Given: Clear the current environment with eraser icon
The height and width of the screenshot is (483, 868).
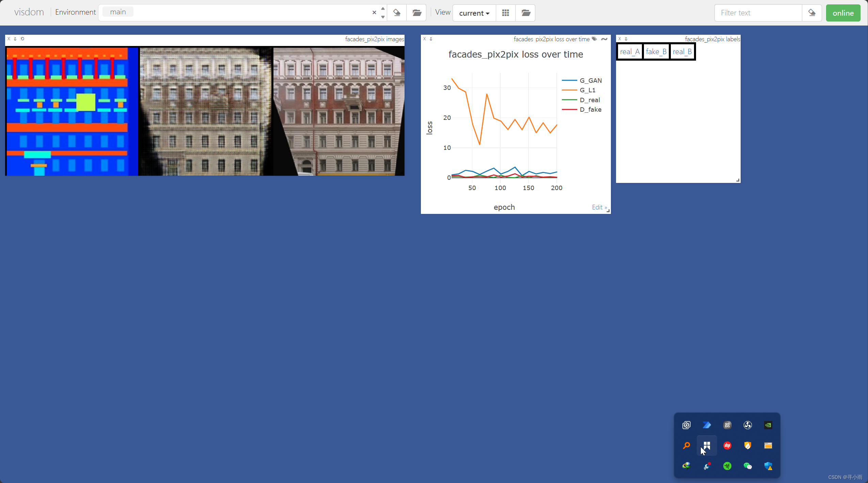Looking at the screenshot, I should (397, 13).
